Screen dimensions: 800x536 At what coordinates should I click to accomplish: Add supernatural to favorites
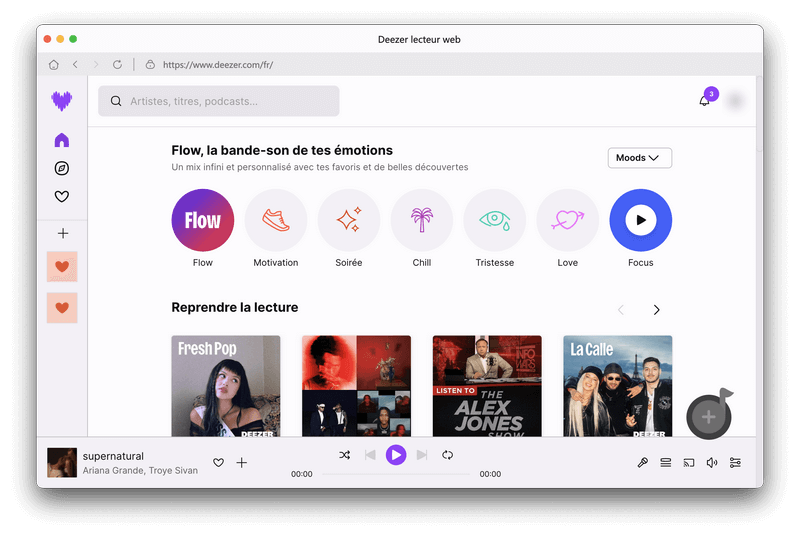pos(219,462)
